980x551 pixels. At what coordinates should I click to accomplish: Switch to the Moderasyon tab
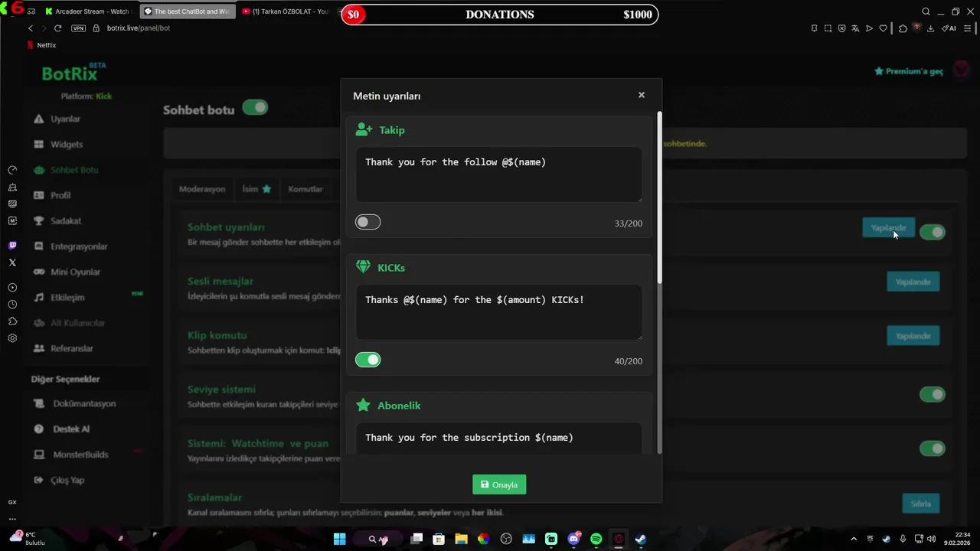coord(202,189)
